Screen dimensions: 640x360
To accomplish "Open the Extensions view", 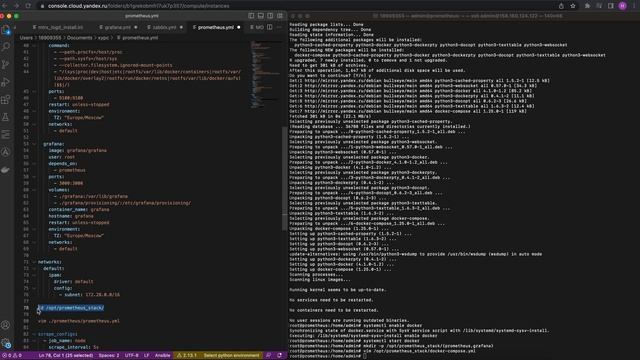I will pos(6,100).
